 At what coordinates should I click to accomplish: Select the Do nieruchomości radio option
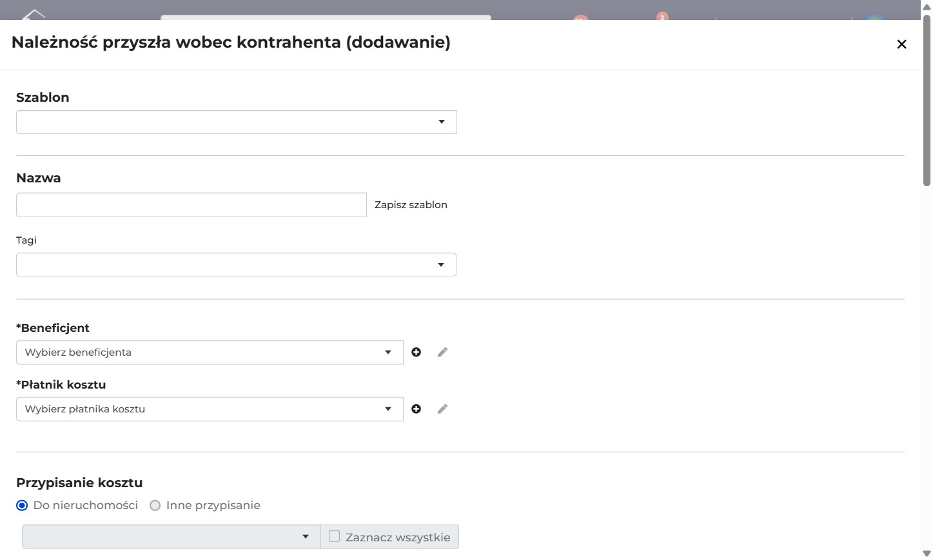[22, 505]
